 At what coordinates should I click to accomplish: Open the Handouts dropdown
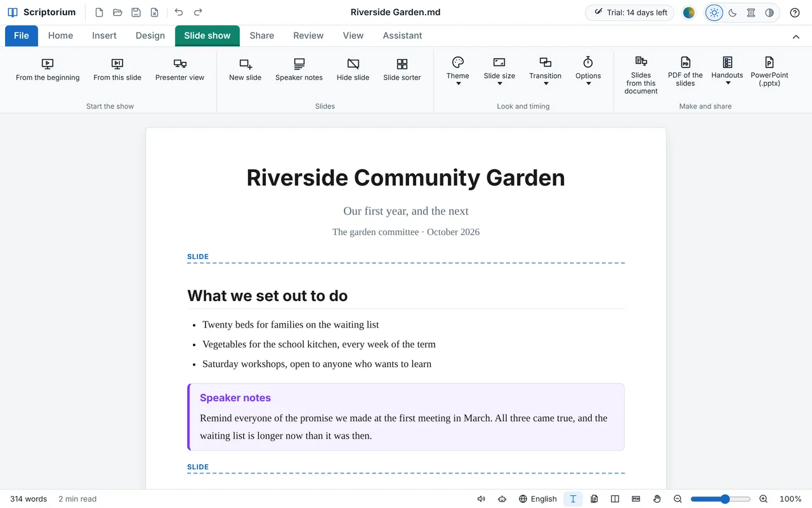pyautogui.click(x=727, y=71)
